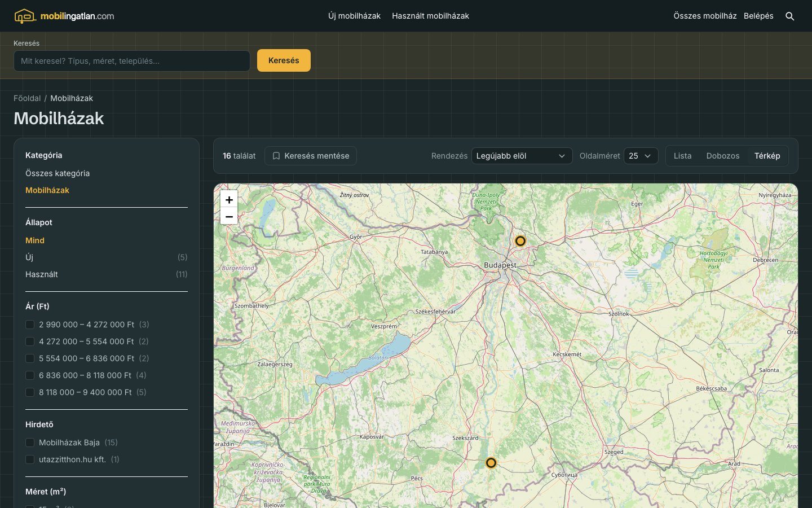
Task: Open the Legújabb elöl sorting dropdown
Action: pos(522,156)
